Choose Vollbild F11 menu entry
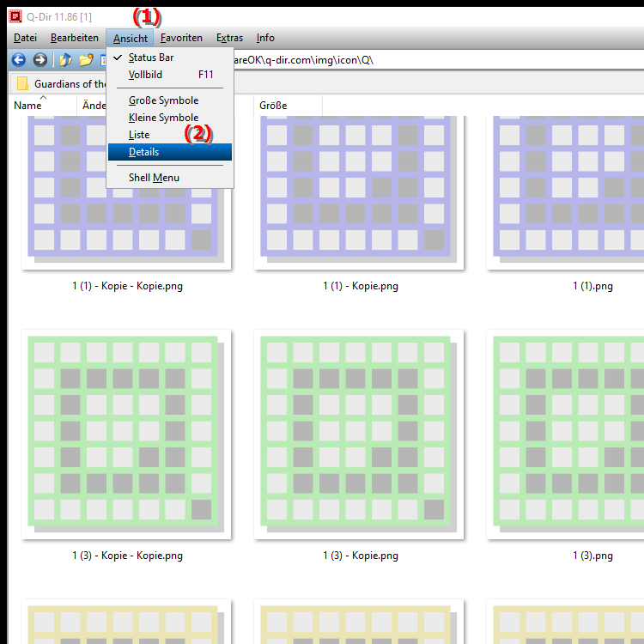Viewport: 644px width, 644px height. (x=170, y=75)
